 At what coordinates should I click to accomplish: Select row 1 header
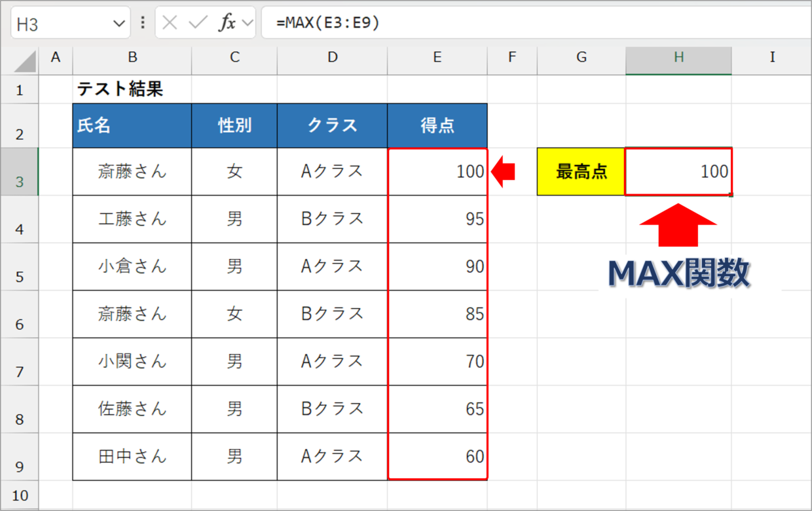(20, 89)
